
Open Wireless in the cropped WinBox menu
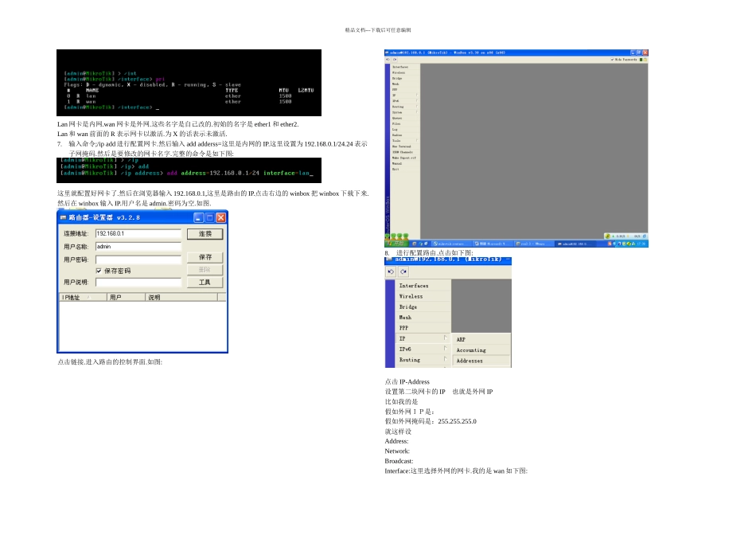(423, 296)
